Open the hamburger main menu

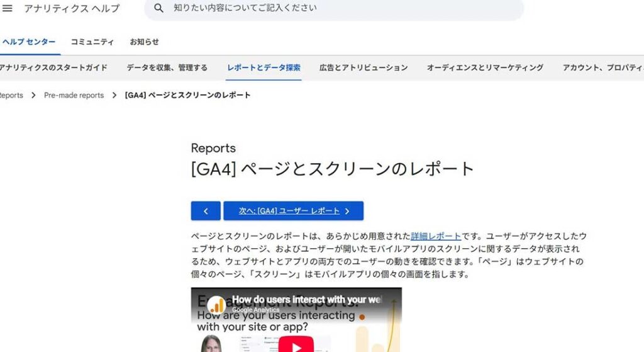(7, 8)
